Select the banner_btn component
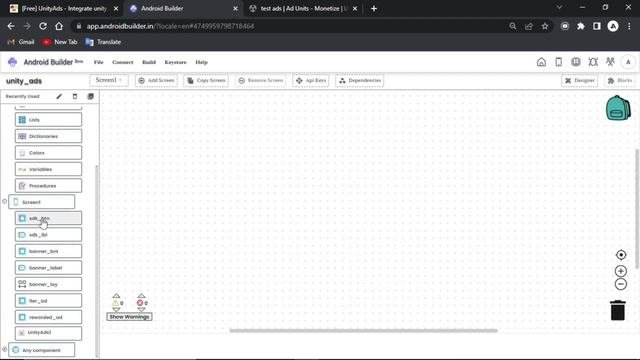Screen dimensions: 640x360 point(48,251)
